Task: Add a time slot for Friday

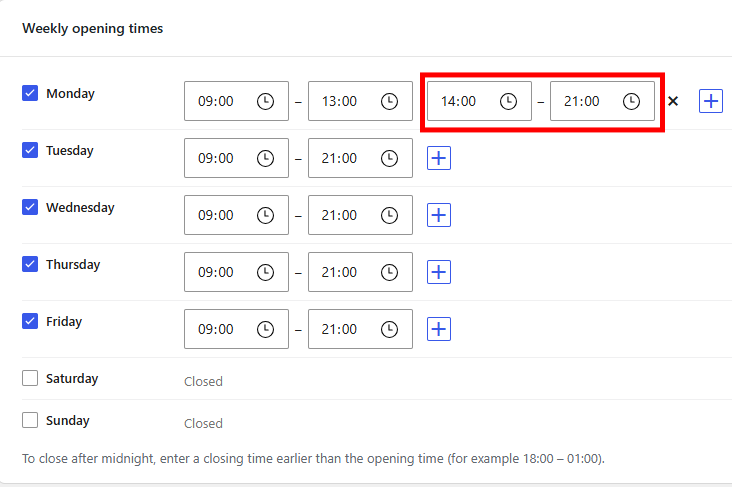Action: pyautogui.click(x=439, y=329)
